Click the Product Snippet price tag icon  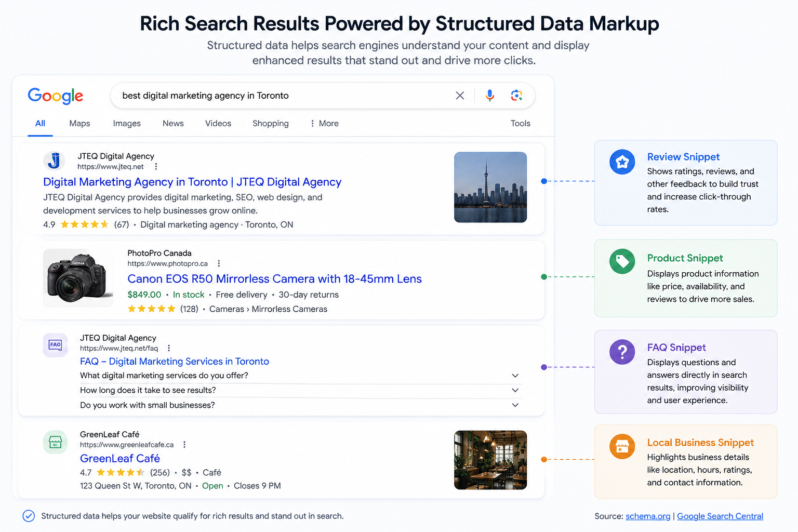click(622, 261)
